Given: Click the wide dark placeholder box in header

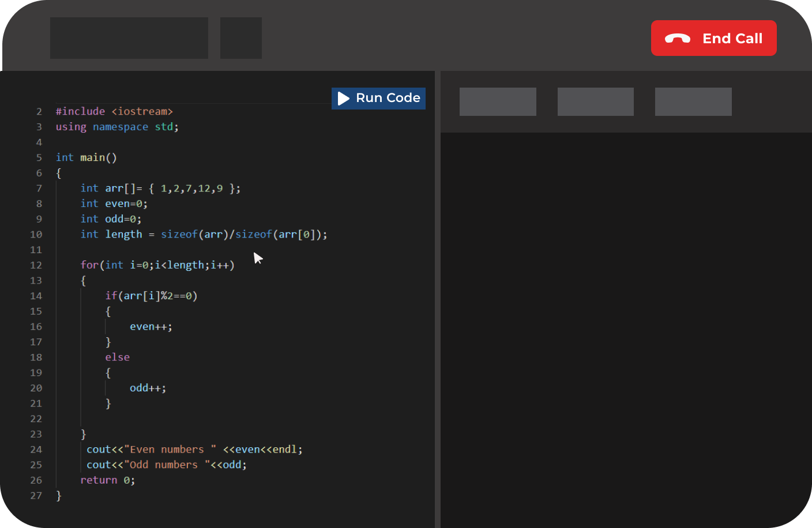Looking at the screenshot, I should click(129, 38).
